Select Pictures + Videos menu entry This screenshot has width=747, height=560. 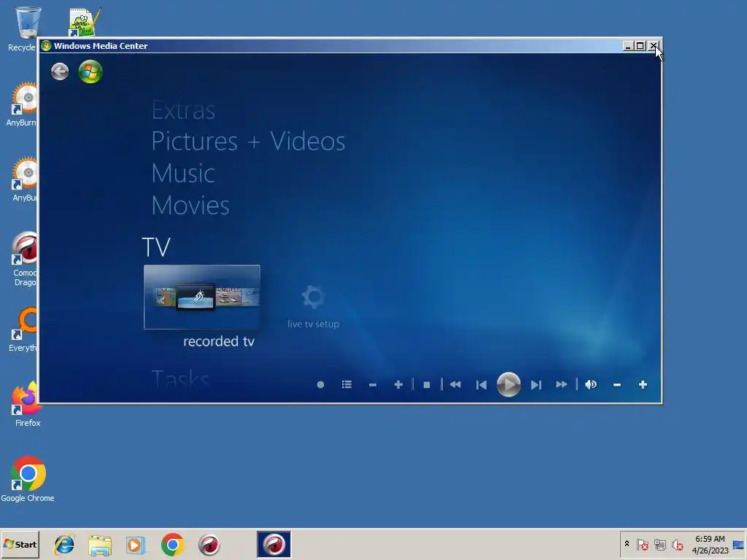click(x=248, y=141)
